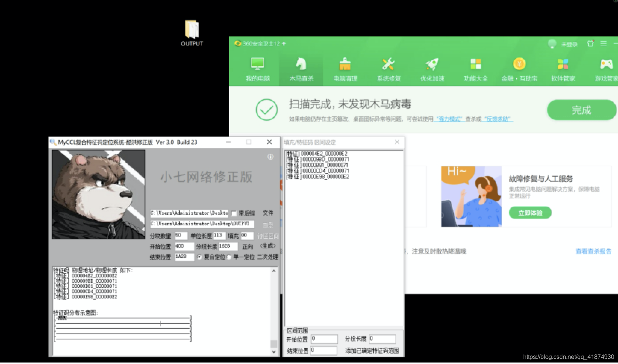
Task: Click the 特征区间 button
Action: pos(268,236)
